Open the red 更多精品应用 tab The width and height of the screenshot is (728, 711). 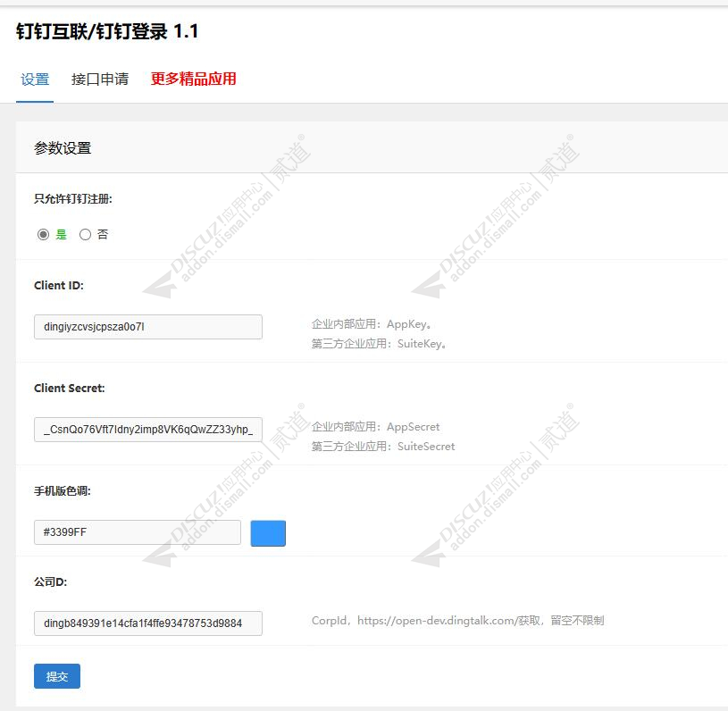tap(193, 79)
